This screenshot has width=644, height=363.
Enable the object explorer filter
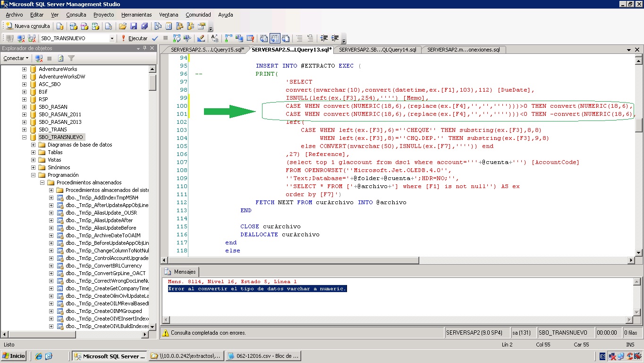click(x=72, y=58)
